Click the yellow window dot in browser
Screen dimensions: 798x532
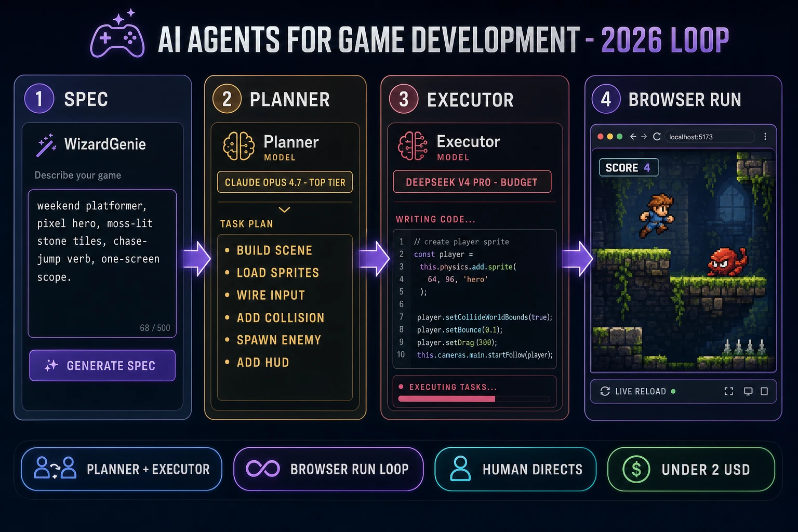(x=610, y=137)
